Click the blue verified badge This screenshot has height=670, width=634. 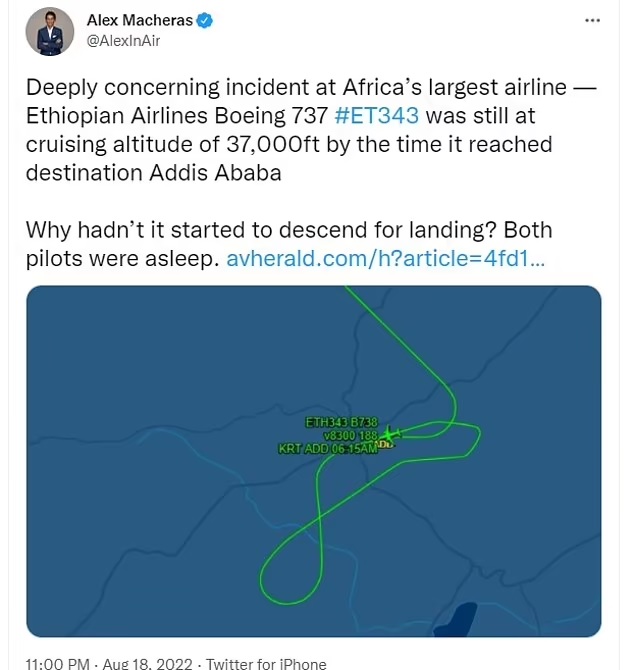(203, 21)
